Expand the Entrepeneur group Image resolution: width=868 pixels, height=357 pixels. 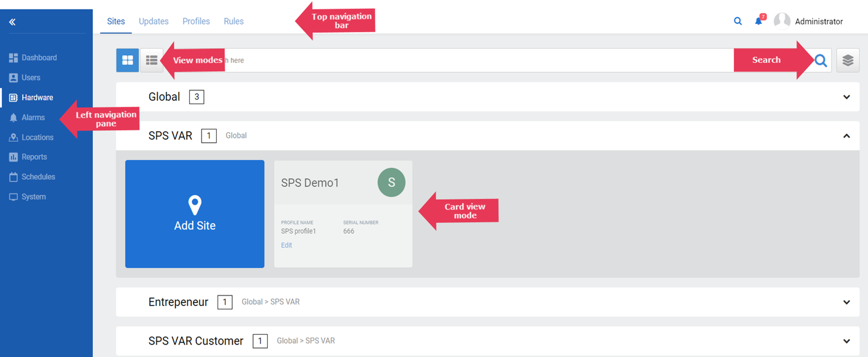coord(846,302)
